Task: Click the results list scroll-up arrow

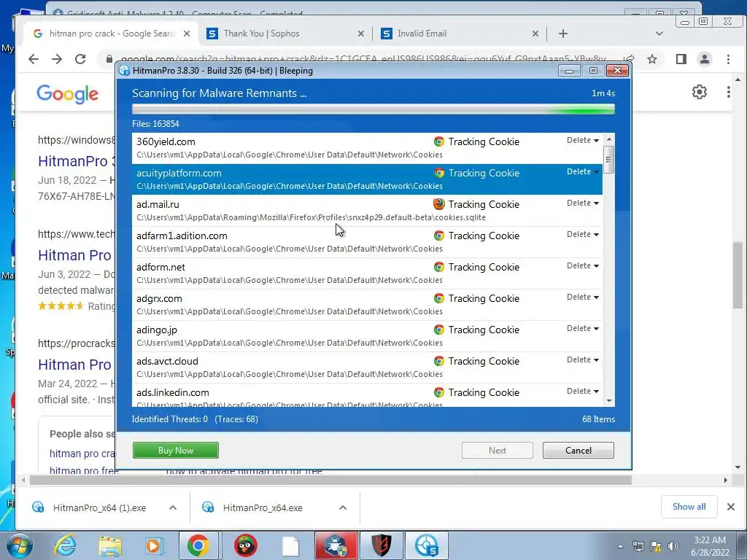Action: (x=609, y=139)
